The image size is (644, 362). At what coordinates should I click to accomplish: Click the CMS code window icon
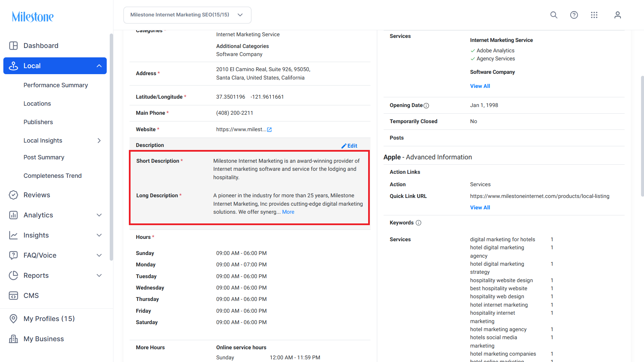(13, 296)
